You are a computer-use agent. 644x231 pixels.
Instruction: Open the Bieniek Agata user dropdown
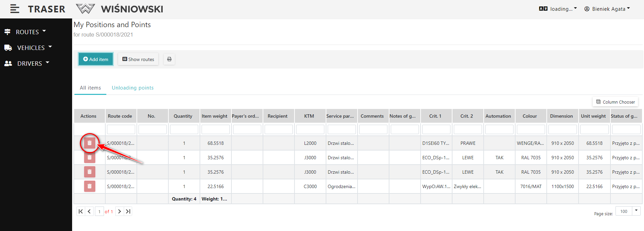607,9
